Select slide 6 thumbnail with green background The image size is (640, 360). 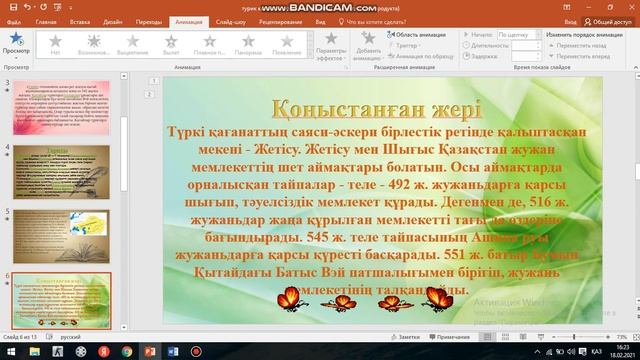point(61,301)
